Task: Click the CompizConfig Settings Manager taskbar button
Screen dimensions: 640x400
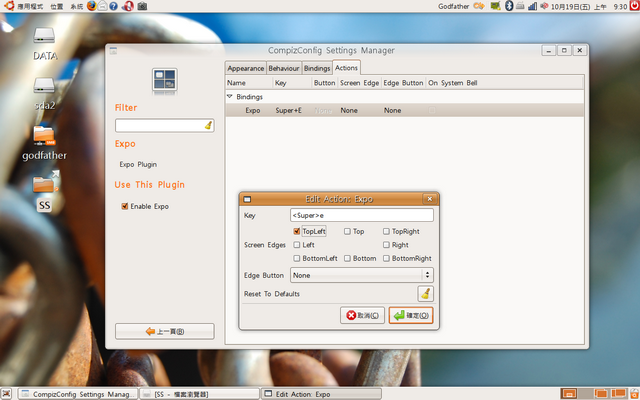Action: [x=78, y=394]
